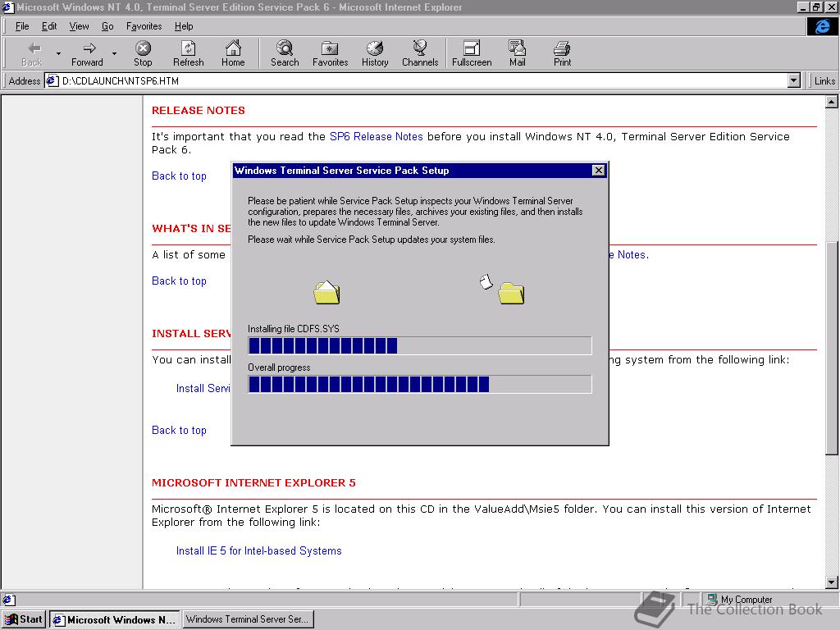The image size is (840, 630).
Task: Click the page icon in Address bar
Action: pos(52,81)
